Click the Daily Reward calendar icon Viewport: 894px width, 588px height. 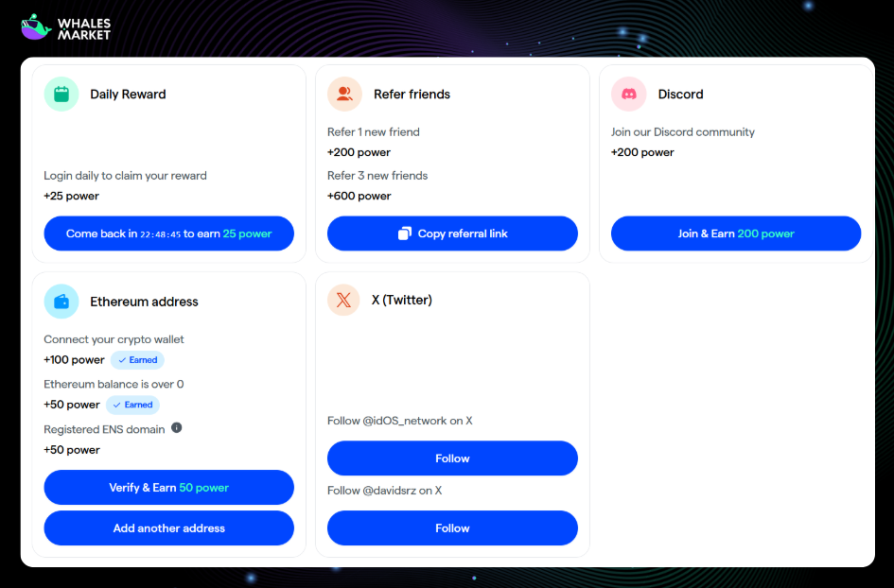coord(61,95)
